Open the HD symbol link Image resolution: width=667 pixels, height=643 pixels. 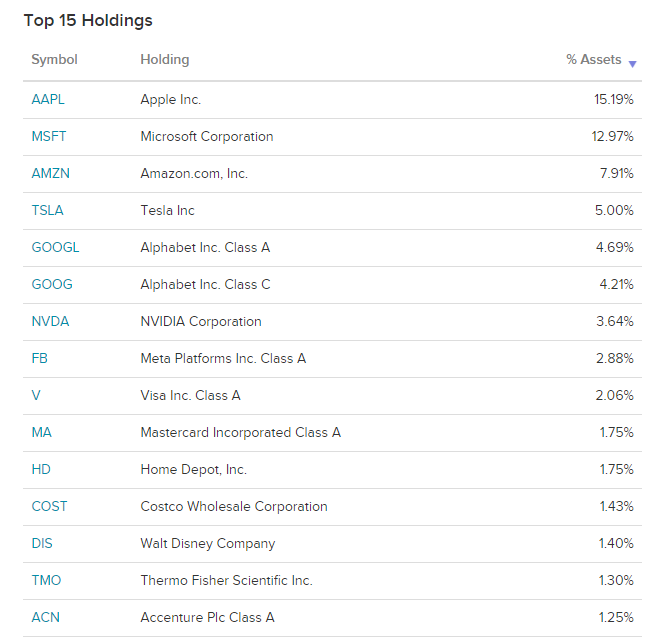41,469
